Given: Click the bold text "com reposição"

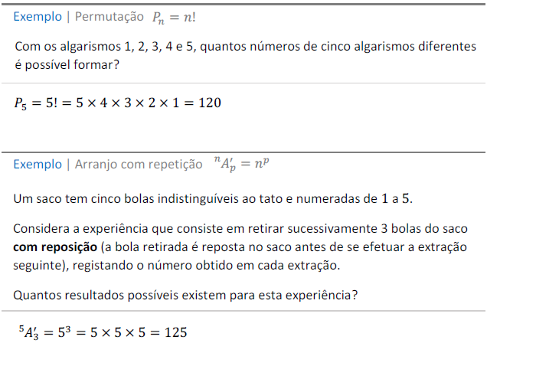Looking at the screenshot, I should pos(55,247).
